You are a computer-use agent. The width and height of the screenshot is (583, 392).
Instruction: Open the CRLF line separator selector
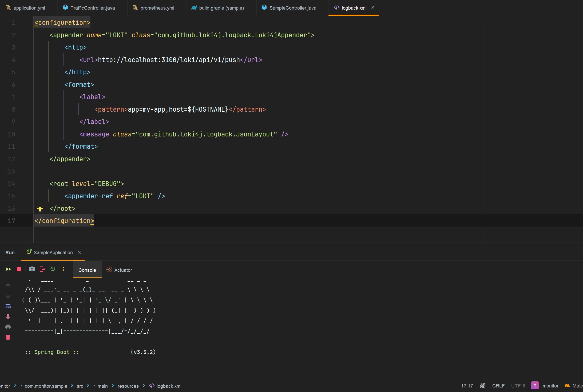498,386
